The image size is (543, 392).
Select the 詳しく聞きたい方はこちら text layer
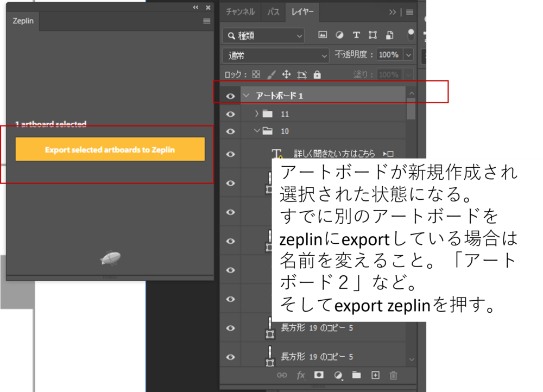point(334,154)
